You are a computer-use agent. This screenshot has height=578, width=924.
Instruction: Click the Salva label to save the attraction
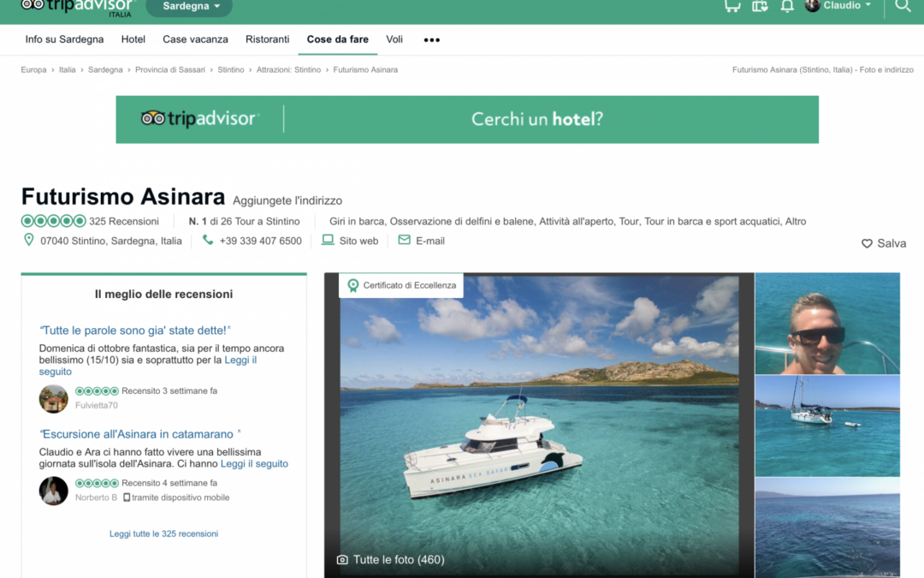click(891, 243)
